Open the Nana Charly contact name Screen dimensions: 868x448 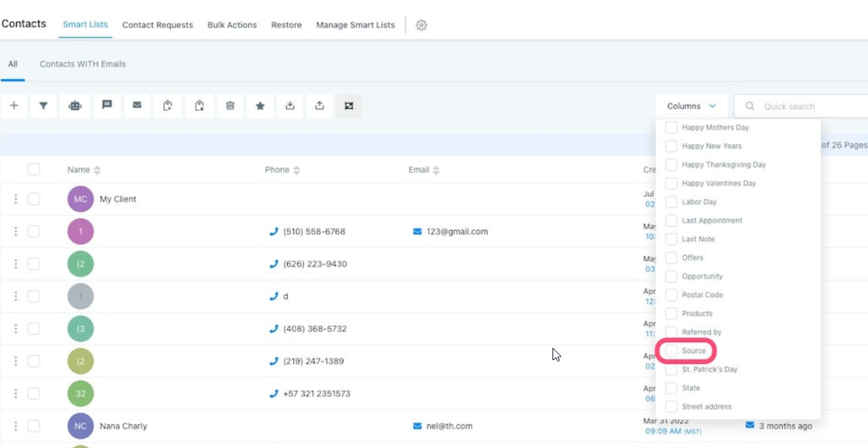[123, 426]
